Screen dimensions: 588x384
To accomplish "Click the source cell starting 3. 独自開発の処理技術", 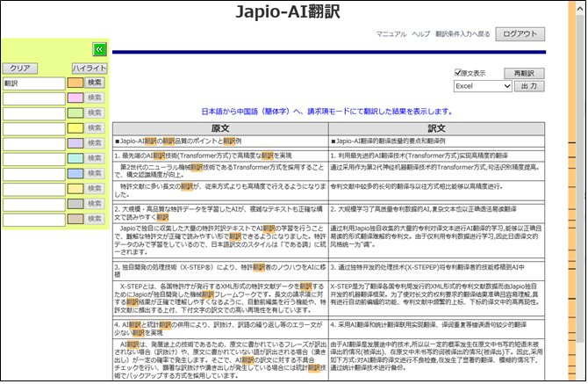I will (220, 271).
